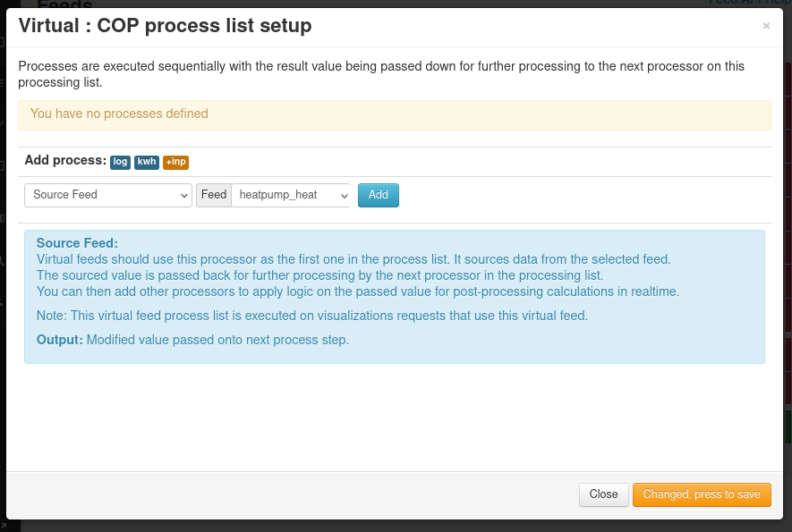This screenshot has height=532, width=792.
Task: Open the Source Feed process type dropdown
Action: [108, 195]
